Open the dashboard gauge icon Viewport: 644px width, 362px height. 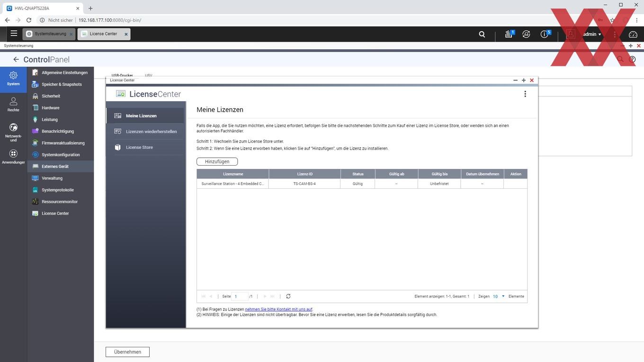633,34
